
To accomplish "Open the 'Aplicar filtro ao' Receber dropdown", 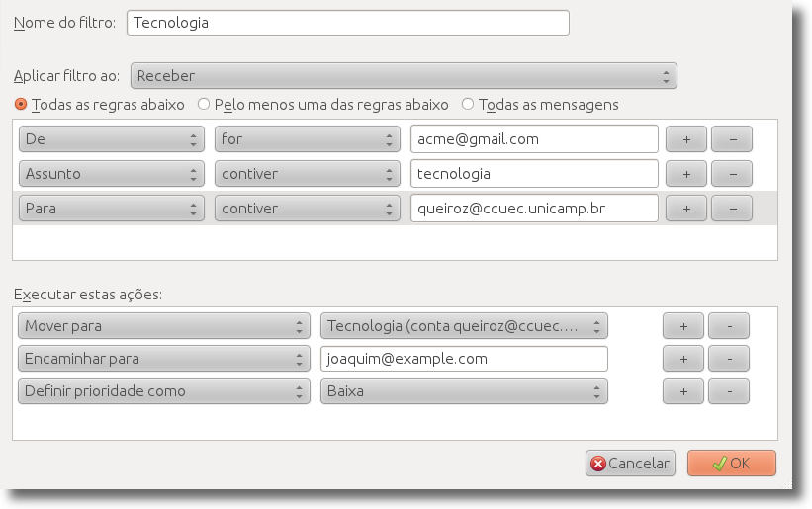I will (x=404, y=76).
